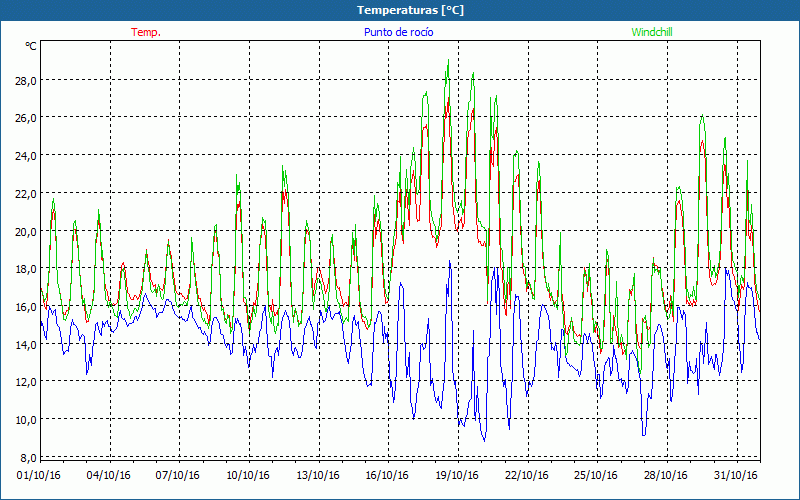
Task: Click the 22/10/16 date label
Action: (527, 476)
